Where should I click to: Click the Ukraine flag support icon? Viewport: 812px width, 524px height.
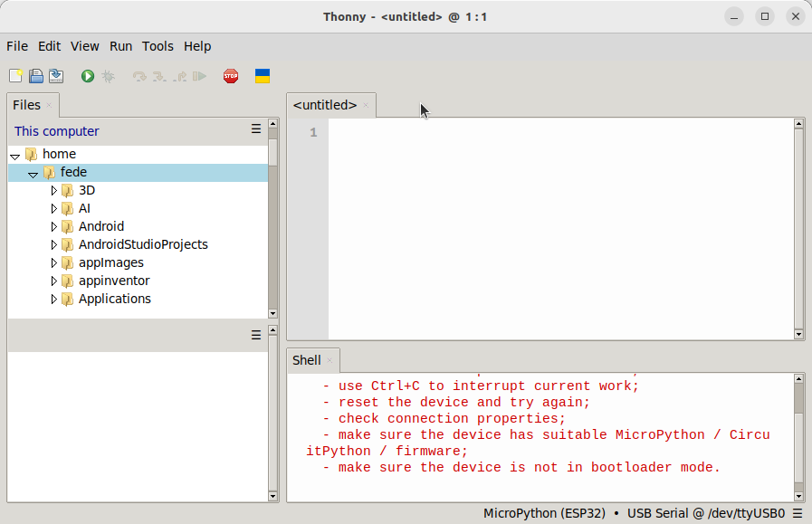pyautogui.click(x=263, y=76)
